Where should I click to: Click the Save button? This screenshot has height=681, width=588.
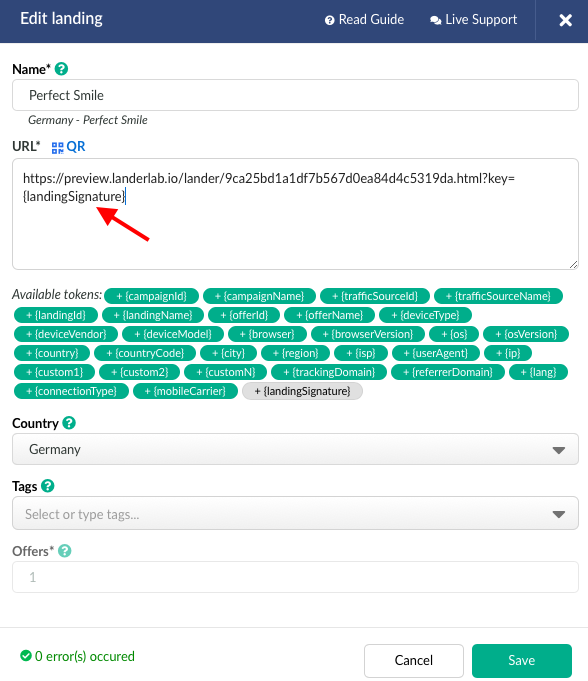pos(522,660)
